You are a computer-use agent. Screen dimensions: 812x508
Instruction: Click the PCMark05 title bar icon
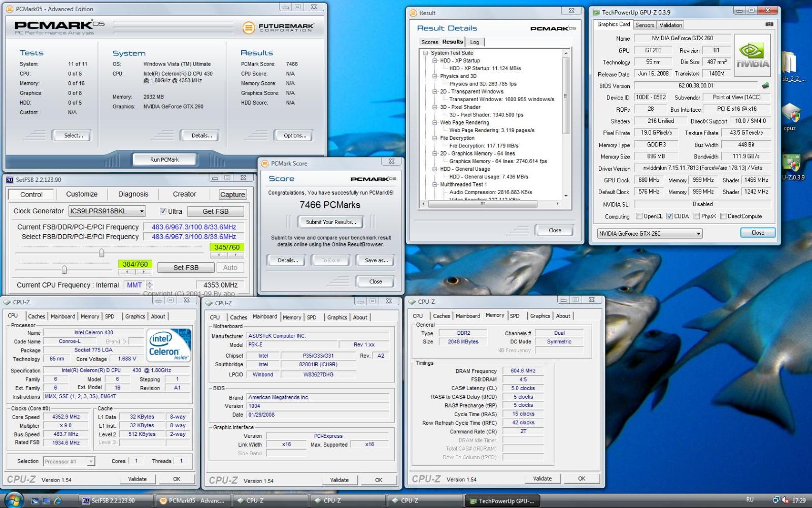(x=10, y=9)
